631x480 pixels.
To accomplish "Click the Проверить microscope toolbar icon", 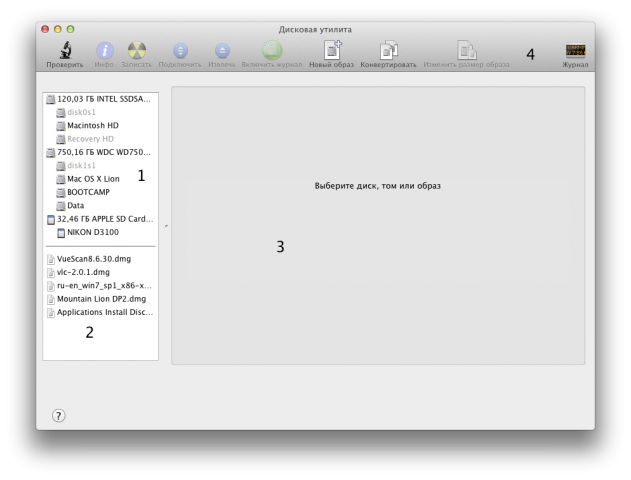I will [64, 50].
